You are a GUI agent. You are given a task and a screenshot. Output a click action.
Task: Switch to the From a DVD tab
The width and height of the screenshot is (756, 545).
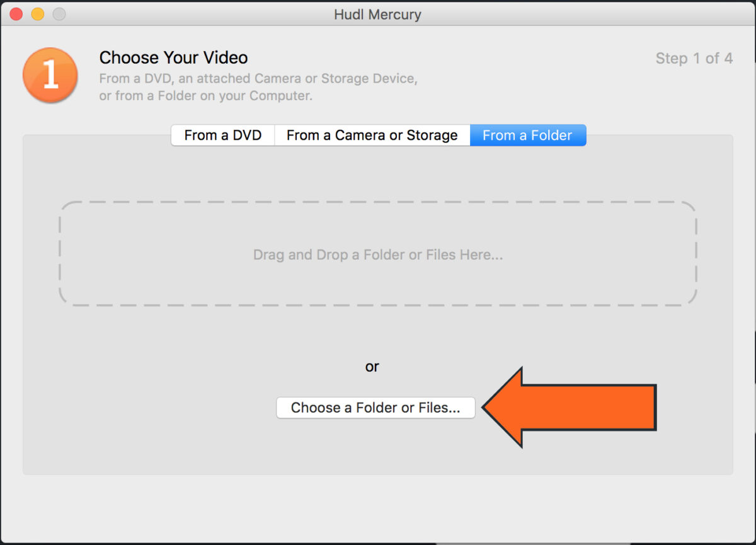[223, 135]
